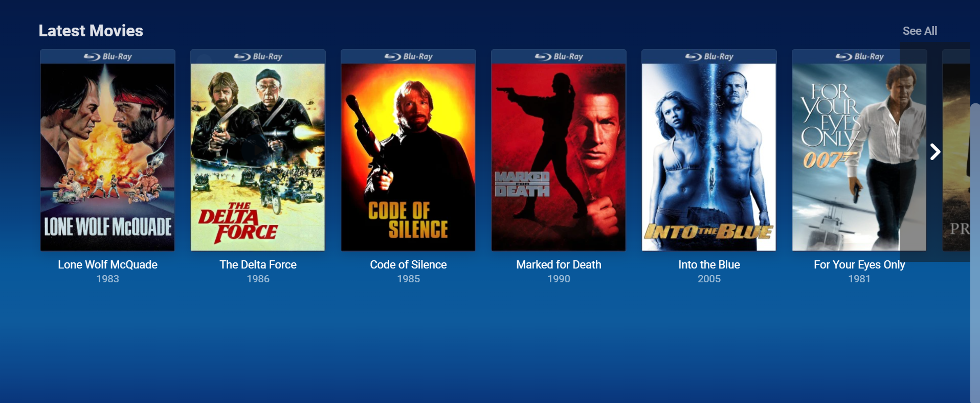The width and height of the screenshot is (980, 403).
Task: Click the Code of Silence title text
Action: 408,264
